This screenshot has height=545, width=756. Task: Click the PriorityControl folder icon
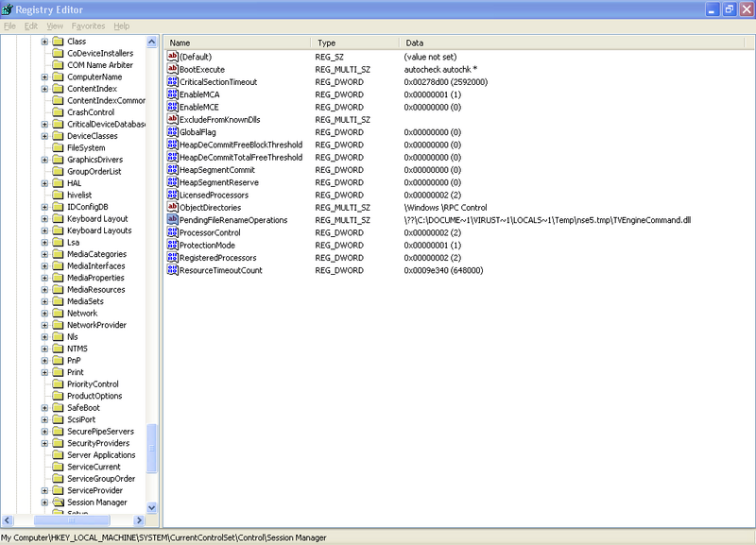click(x=58, y=383)
